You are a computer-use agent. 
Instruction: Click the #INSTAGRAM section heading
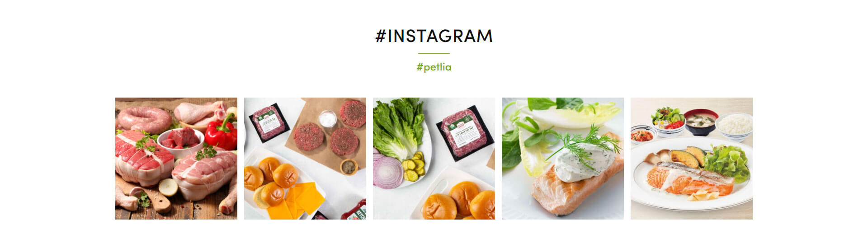(x=434, y=36)
